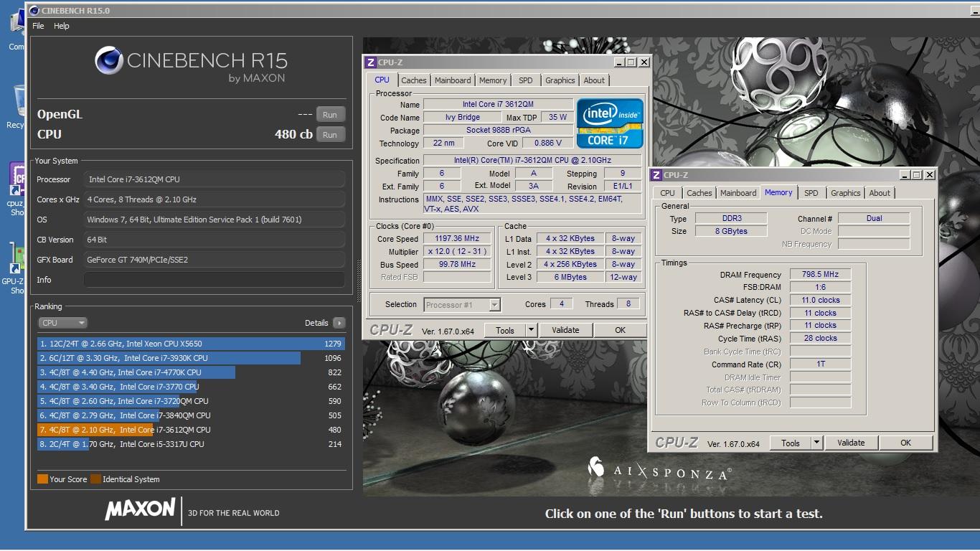Image resolution: width=980 pixels, height=551 pixels.
Task: Click the Your Score orange legend swatch
Action: click(42, 479)
